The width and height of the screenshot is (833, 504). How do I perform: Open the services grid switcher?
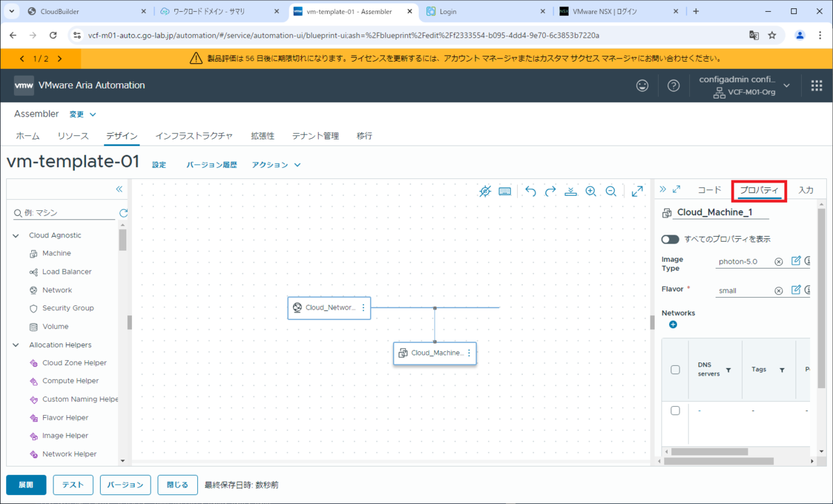[x=816, y=85]
